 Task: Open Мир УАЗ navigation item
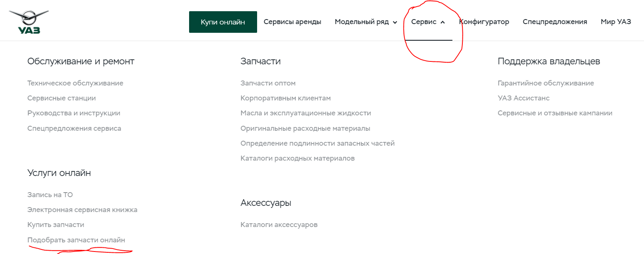pyautogui.click(x=615, y=22)
